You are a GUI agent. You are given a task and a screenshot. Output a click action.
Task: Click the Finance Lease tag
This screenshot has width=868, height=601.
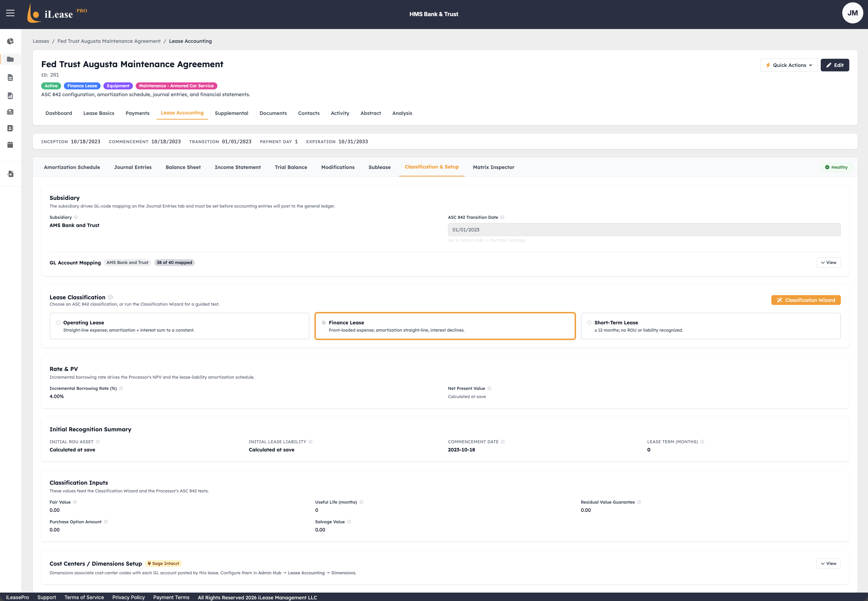[x=82, y=86]
